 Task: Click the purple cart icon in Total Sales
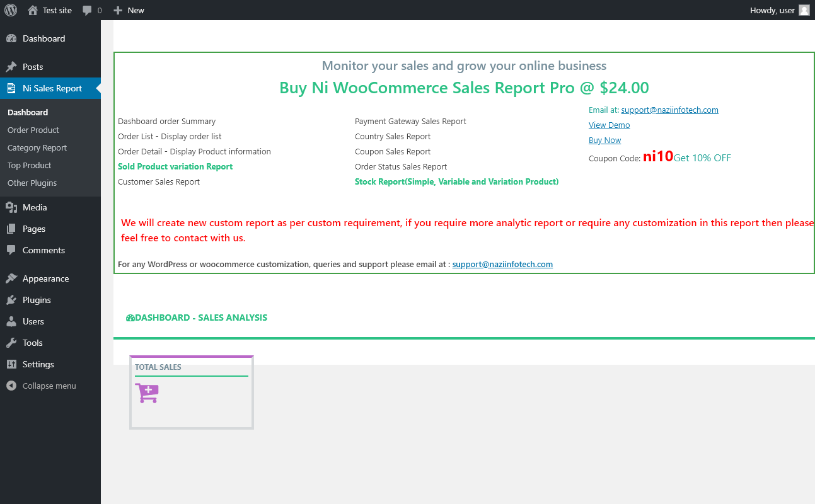pyautogui.click(x=147, y=393)
